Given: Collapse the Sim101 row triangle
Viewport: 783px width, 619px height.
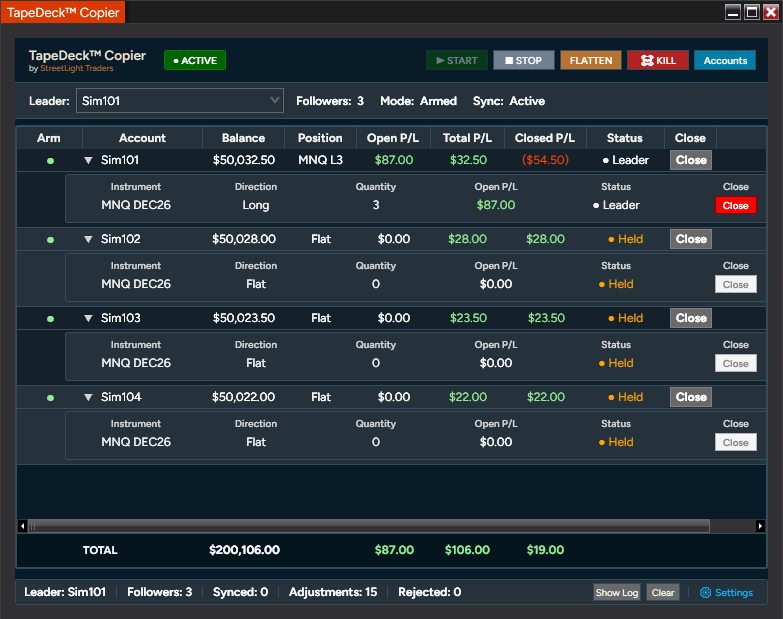Looking at the screenshot, I should pyautogui.click(x=88, y=160).
